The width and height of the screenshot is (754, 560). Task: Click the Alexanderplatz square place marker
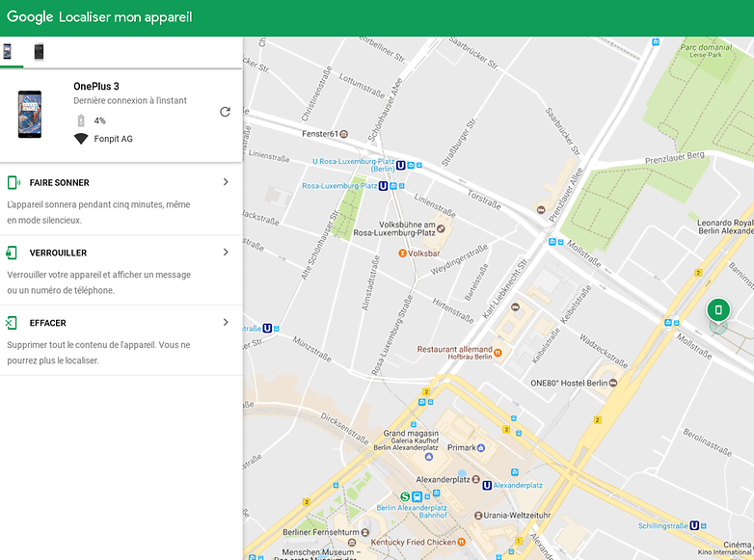[x=475, y=479]
